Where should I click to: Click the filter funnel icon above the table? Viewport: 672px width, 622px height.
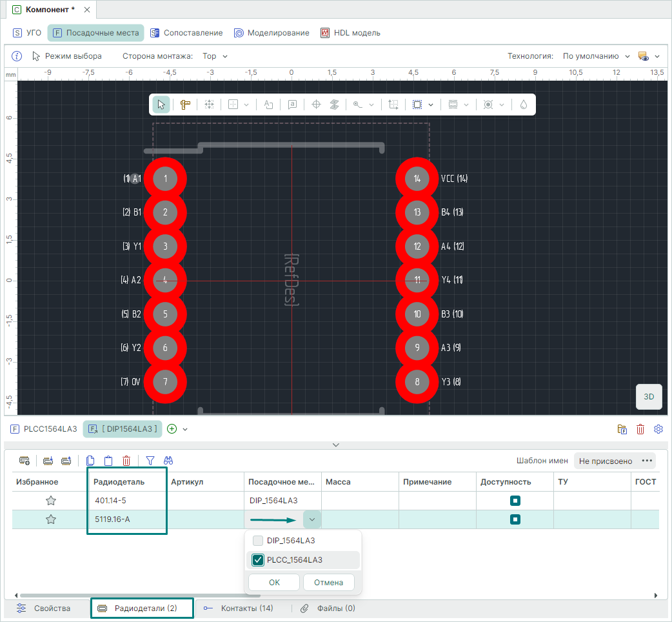(x=150, y=461)
